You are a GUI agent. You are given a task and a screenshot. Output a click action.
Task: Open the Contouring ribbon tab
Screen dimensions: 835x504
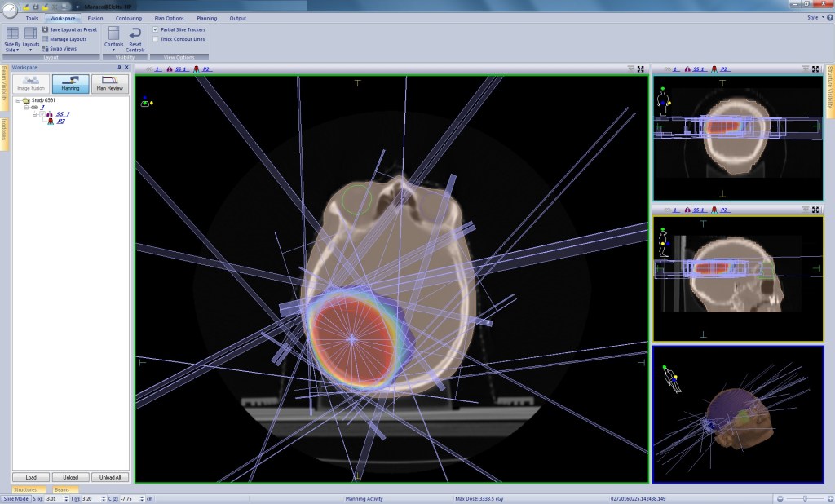point(128,17)
